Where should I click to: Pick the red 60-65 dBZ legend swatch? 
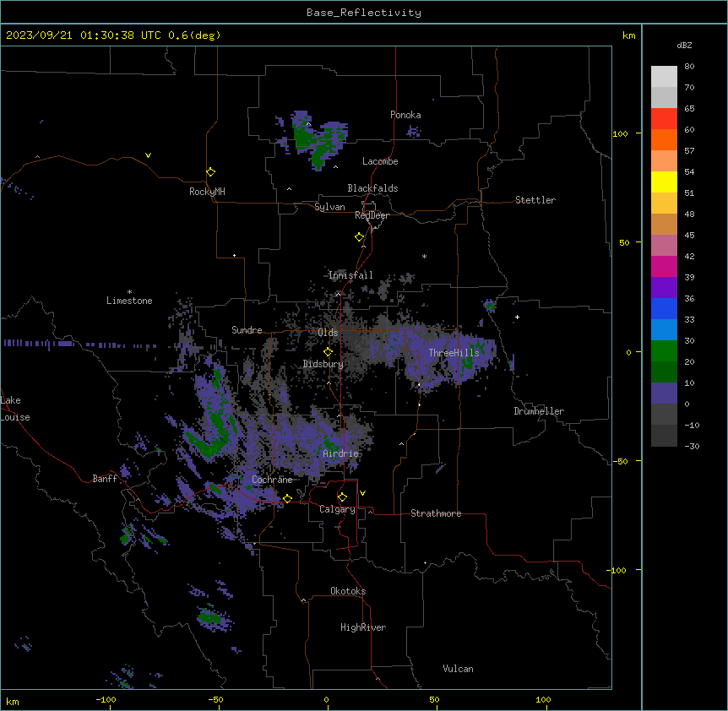click(x=664, y=118)
